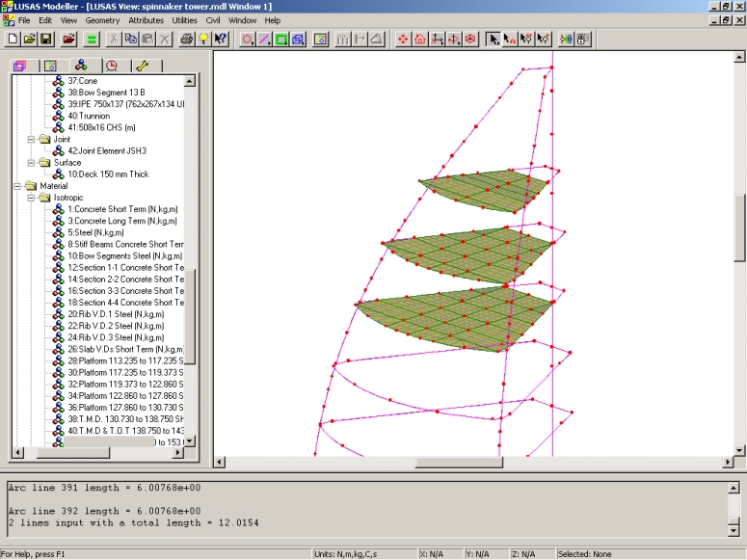Viewport: 747px width, 560px height.
Task: Select the green surface geometry tool
Action: click(281, 40)
